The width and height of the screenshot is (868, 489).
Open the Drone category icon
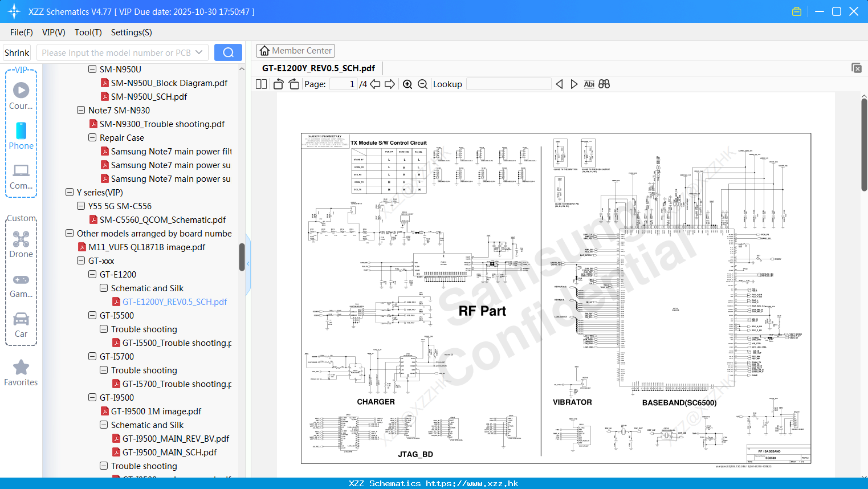point(21,244)
